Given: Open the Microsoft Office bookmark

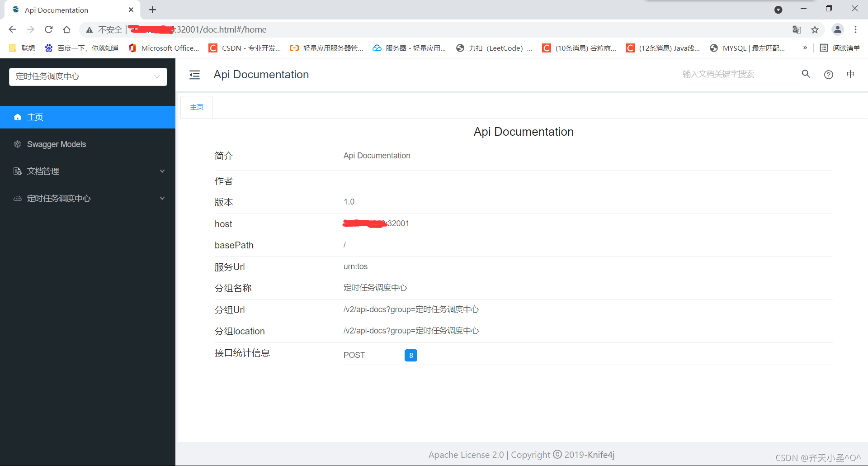Looking at the screenshot, I should pyautogui.click(x=164, y=48).
